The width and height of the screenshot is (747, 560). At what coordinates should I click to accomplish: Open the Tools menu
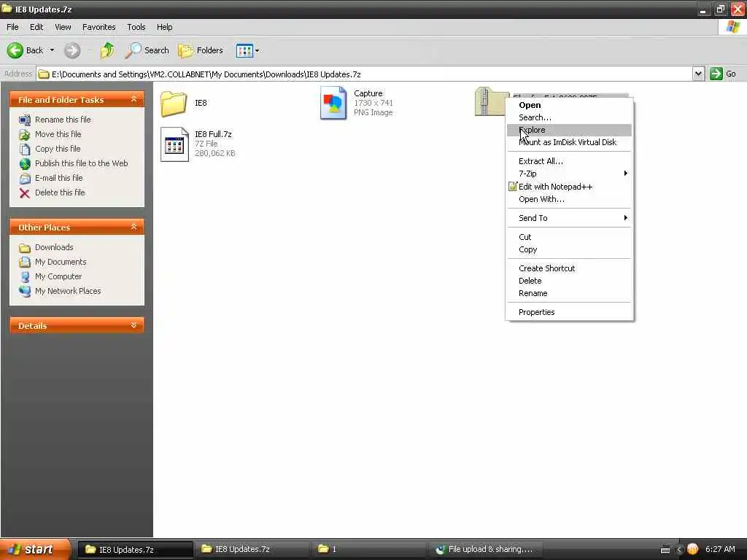pyautogui.click(x=136, y=27)
